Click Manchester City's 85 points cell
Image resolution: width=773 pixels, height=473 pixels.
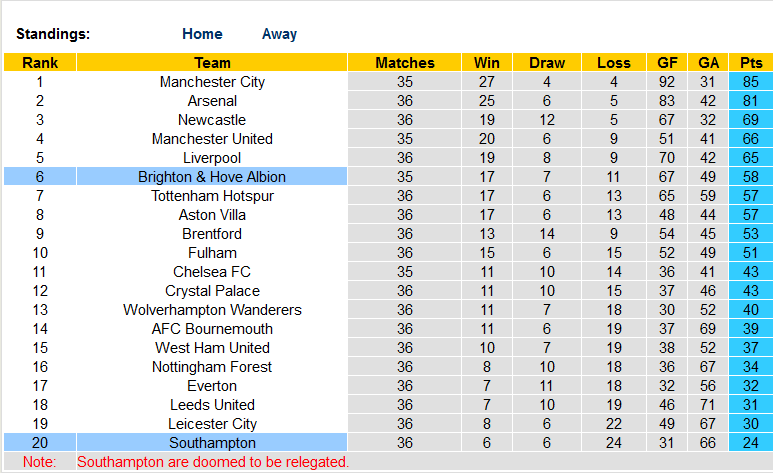[750, 82]
